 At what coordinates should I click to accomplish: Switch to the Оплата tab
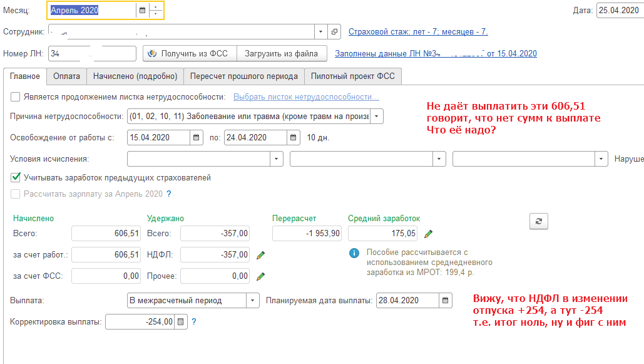pos(66,76)
